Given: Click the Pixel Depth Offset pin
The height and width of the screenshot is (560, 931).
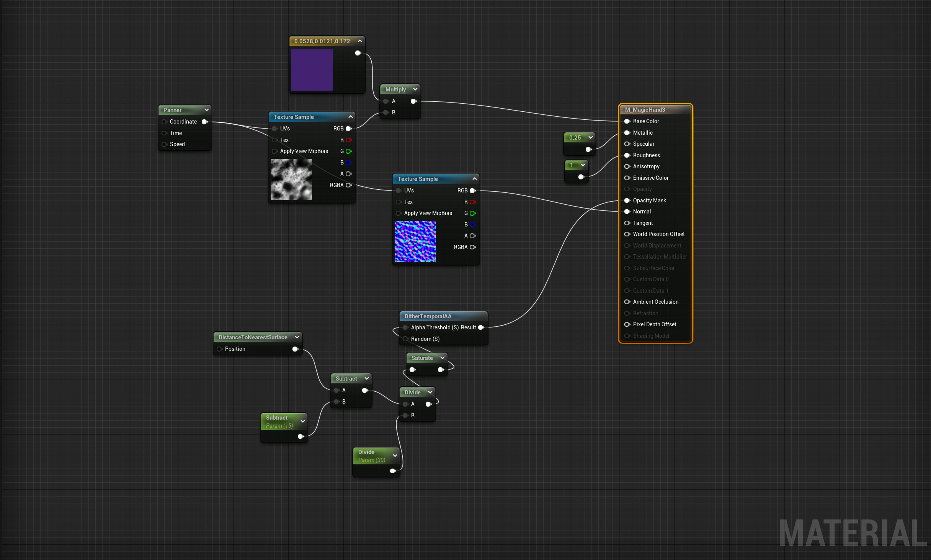Looking at the screenshot, I should pos(627,324).
